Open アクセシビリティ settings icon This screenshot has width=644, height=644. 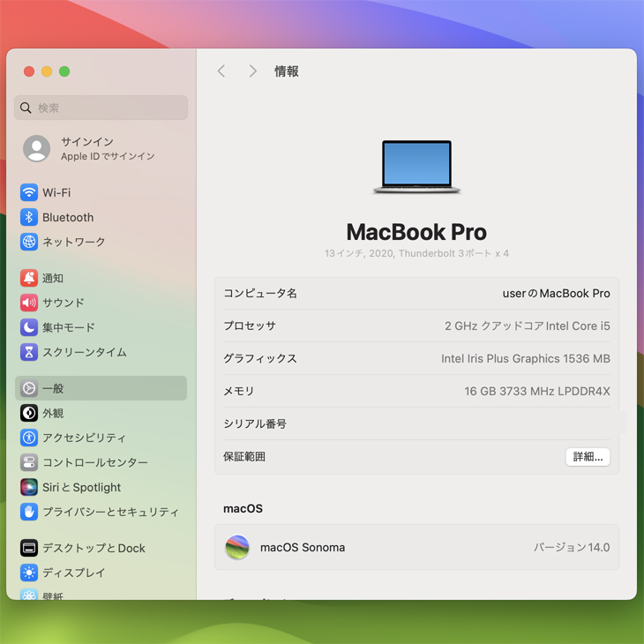[29, 438]
